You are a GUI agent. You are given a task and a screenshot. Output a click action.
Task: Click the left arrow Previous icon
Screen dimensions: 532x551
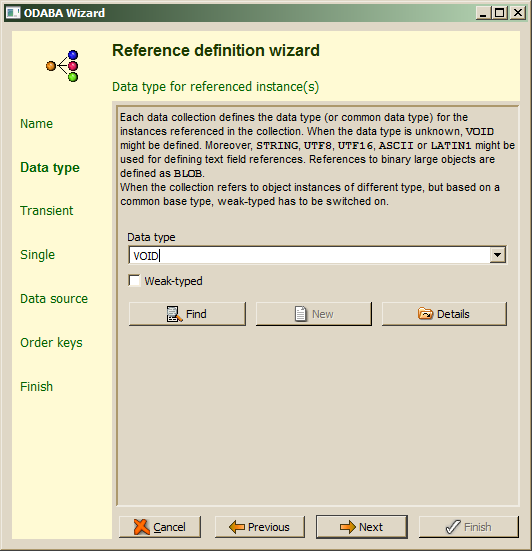coord(236,527)
